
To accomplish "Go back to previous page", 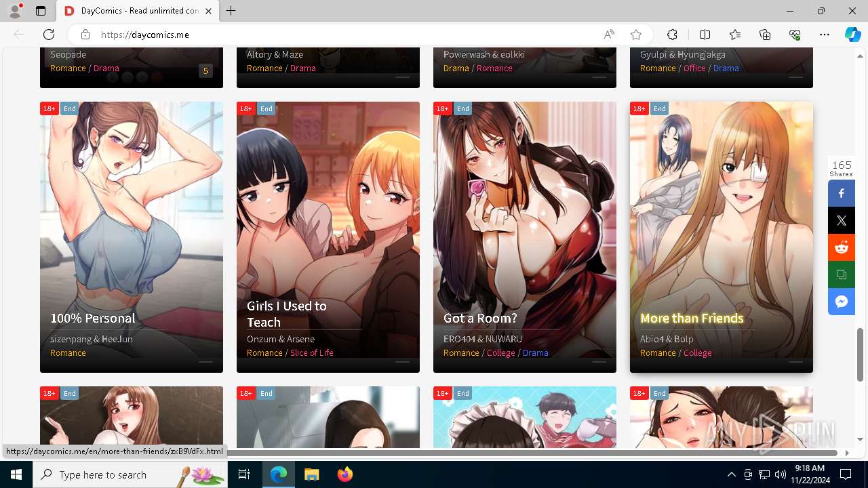I will coord(19,35).
